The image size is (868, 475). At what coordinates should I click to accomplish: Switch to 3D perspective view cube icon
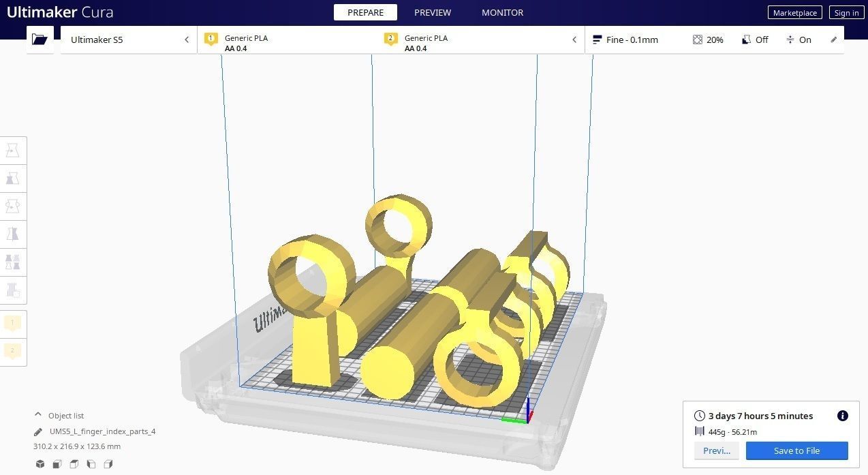pos(40,464)
